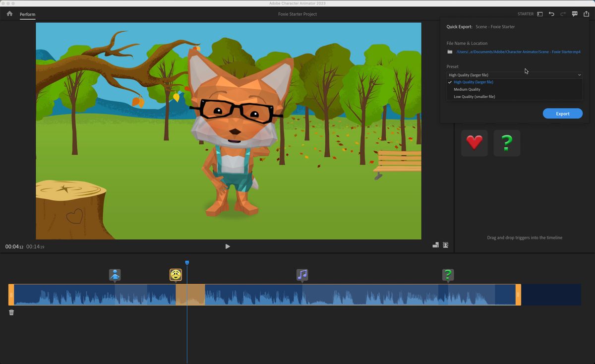This screenshot has height=364, width=595.
Task: Click the Undo arrow icon
Action: [x=551, y=14]
